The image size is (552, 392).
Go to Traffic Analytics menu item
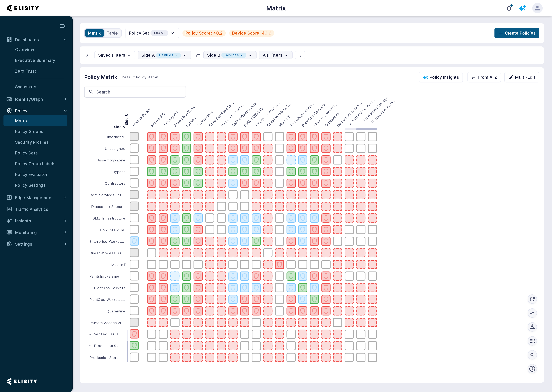[31, 209]
